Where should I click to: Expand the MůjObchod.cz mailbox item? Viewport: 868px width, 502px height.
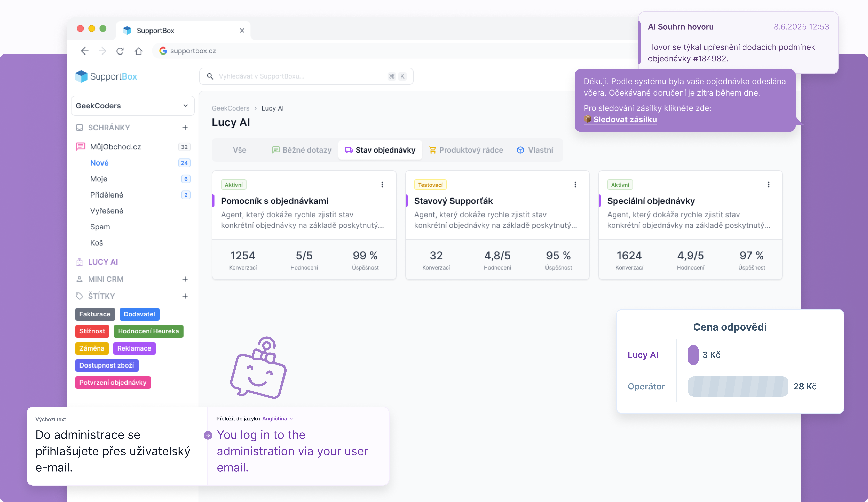pos(115,147)
